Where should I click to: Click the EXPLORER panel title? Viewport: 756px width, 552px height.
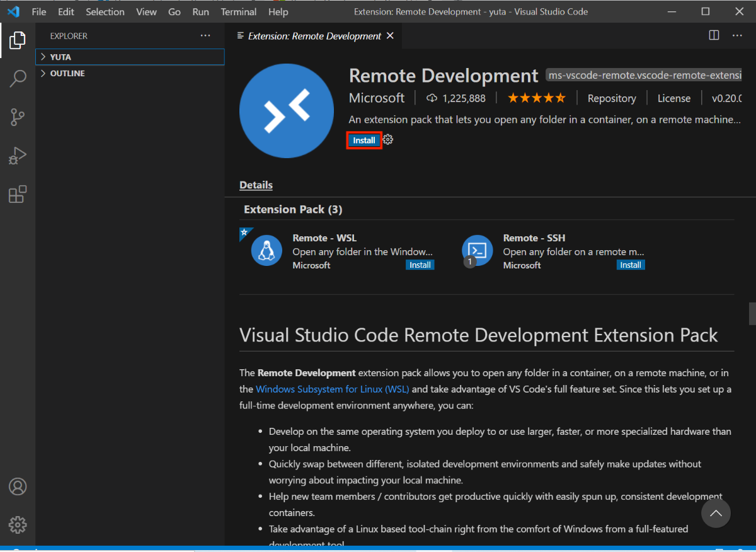tap(69, 36)
